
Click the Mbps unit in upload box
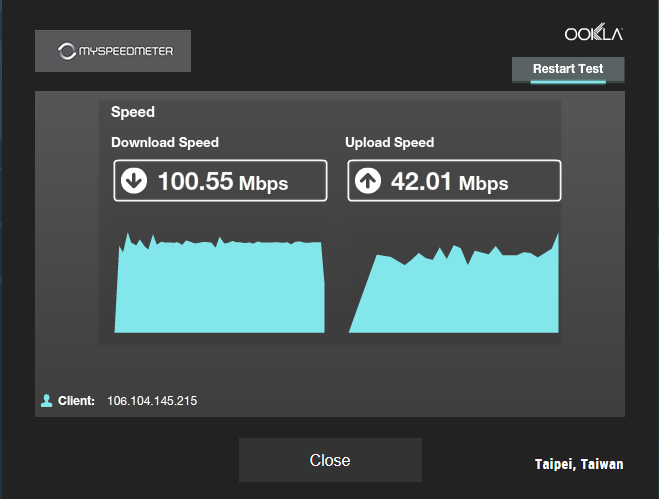click(484, 184)
